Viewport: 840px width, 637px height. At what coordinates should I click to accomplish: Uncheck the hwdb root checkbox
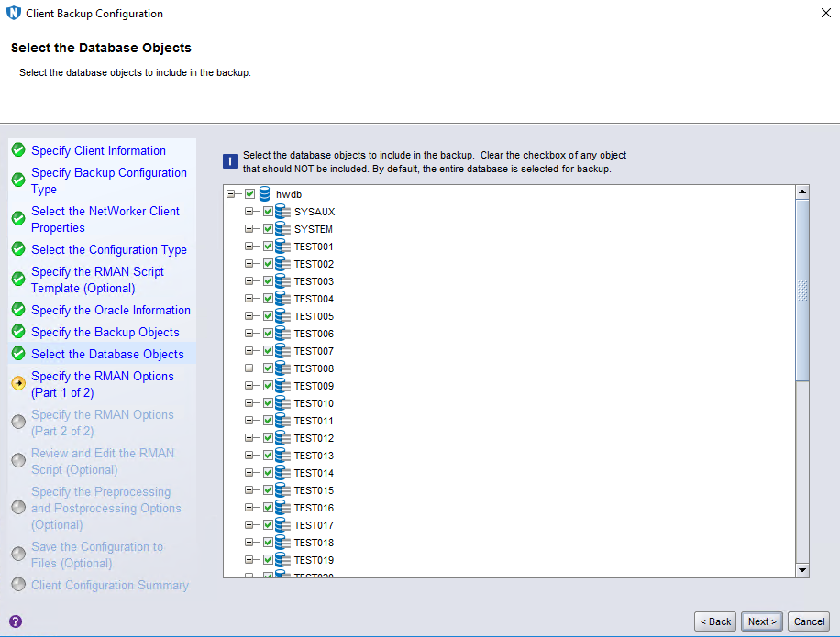pos(249,194)
